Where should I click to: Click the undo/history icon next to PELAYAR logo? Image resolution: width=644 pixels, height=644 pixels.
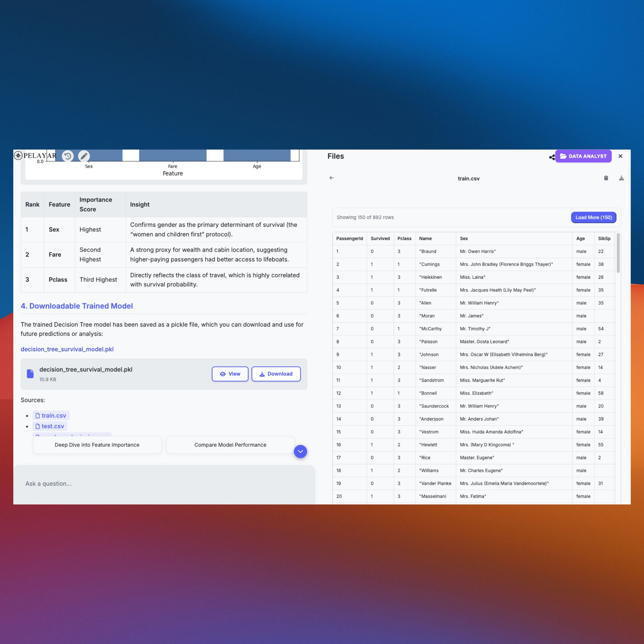68,156
